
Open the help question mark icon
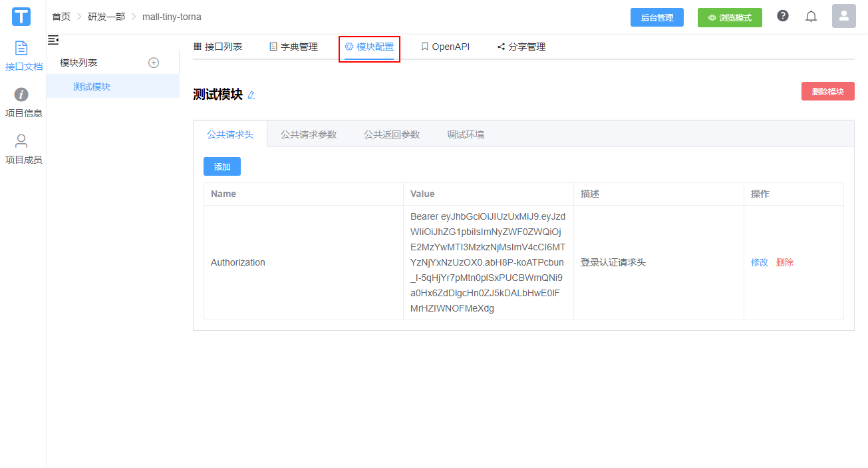[783, 16]
